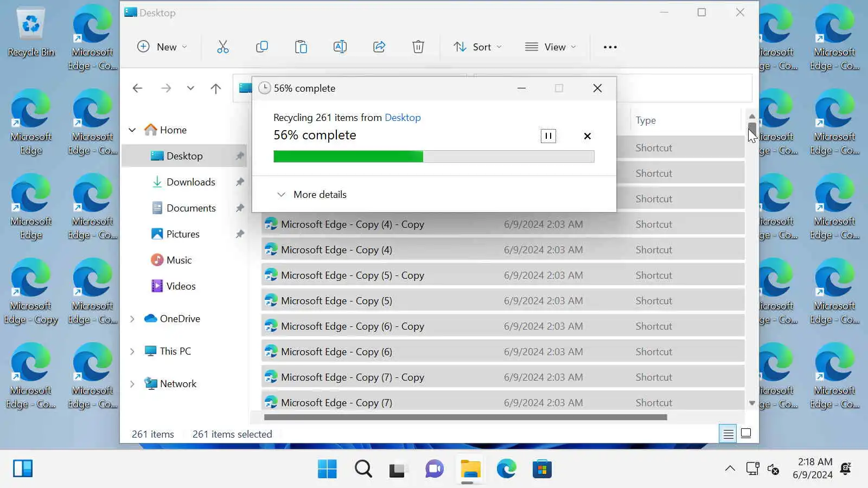The height and width of the screenshot is (488, 868).
Task: Click the scroll down arrow of file list
Action: click(x=752, y=403)
